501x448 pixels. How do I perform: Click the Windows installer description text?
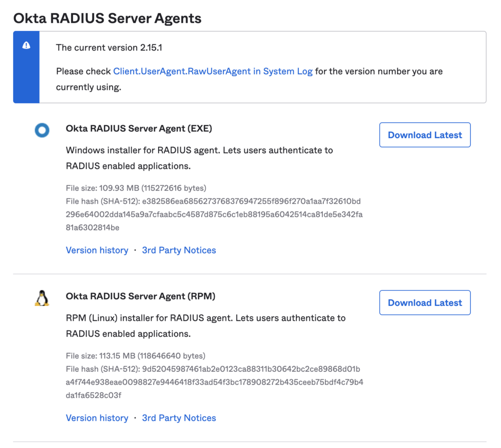199,150
